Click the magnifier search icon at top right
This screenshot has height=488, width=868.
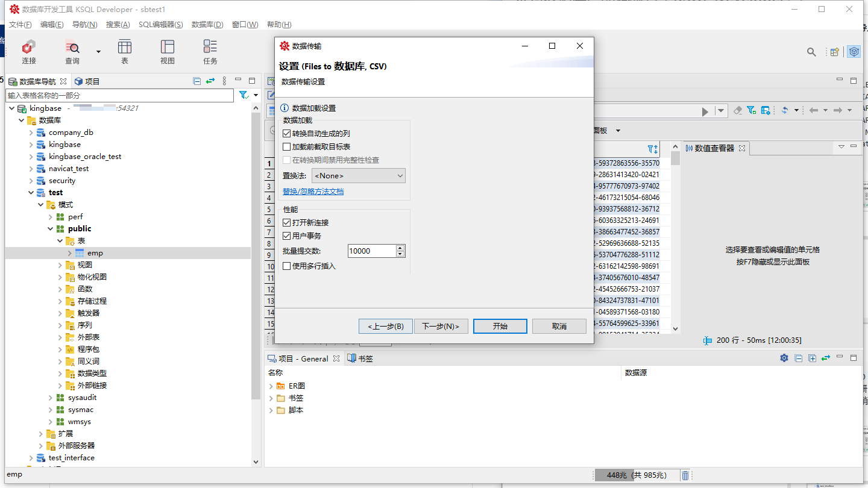(811, 52)
